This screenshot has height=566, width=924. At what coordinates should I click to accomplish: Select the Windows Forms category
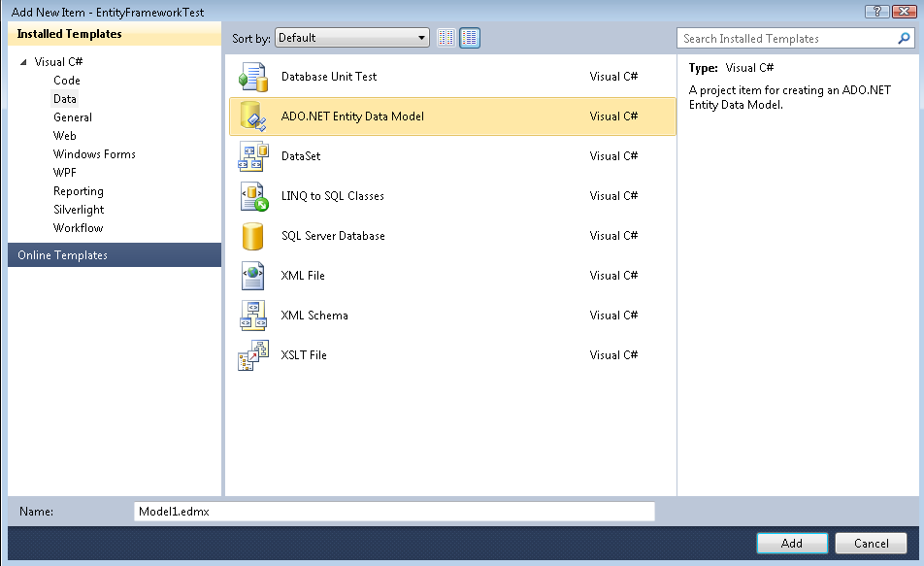[94, 154]
